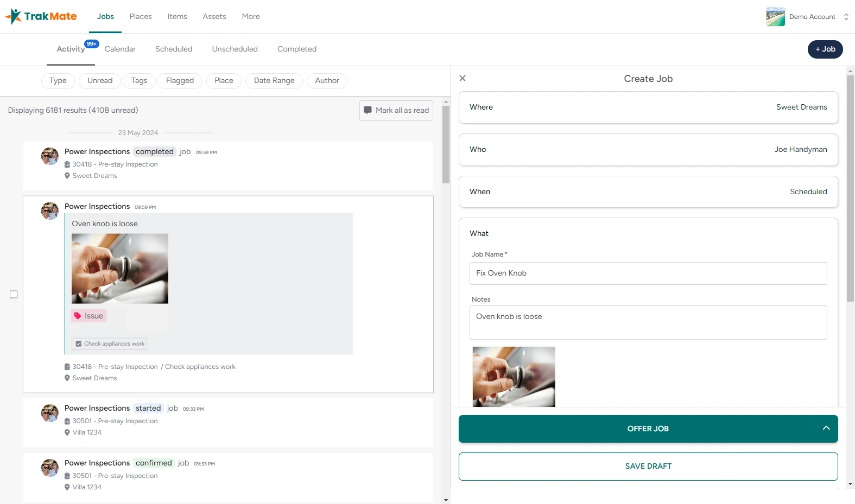
Task: Tick the checkbox beside the oven knob post
Action: pos(14,295)
